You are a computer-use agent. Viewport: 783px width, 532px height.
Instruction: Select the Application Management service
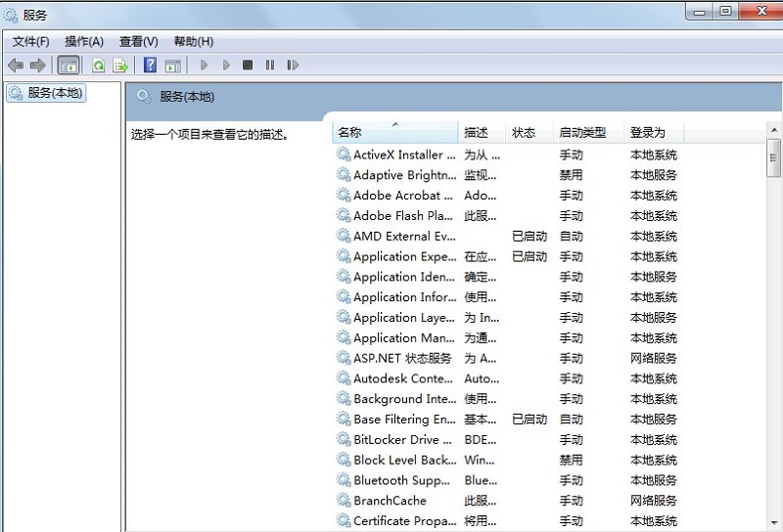(507, 337)
